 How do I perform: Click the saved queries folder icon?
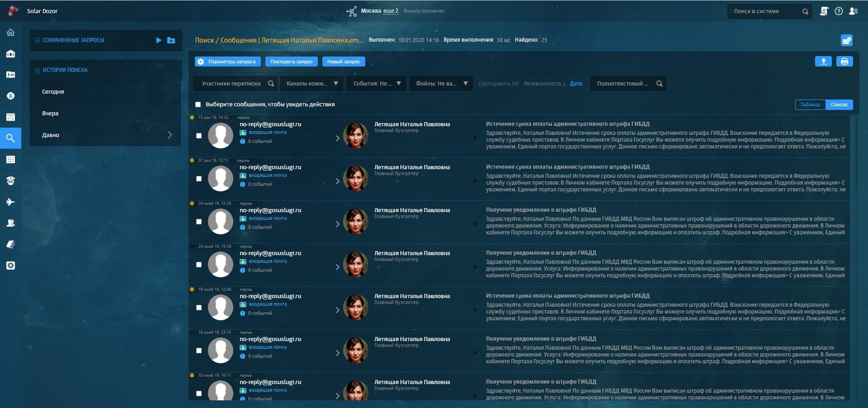coord(171,40)
